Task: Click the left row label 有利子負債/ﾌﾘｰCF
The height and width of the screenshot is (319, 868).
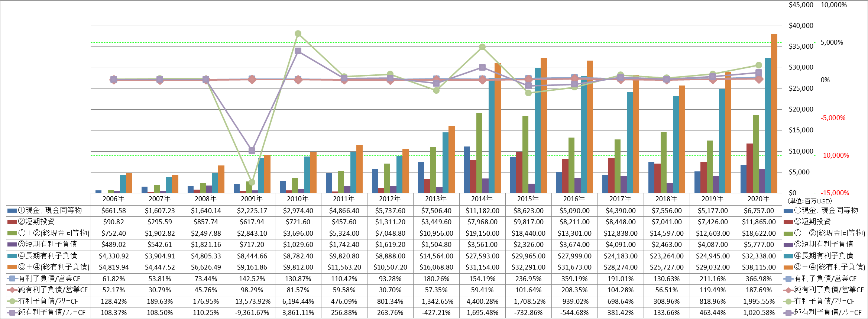Action: coord(48,301)
